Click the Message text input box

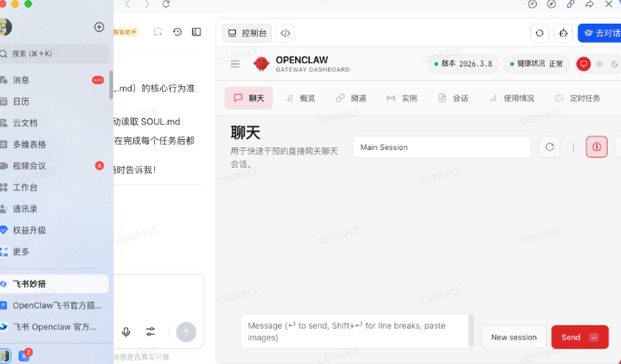tap(355, 331)
